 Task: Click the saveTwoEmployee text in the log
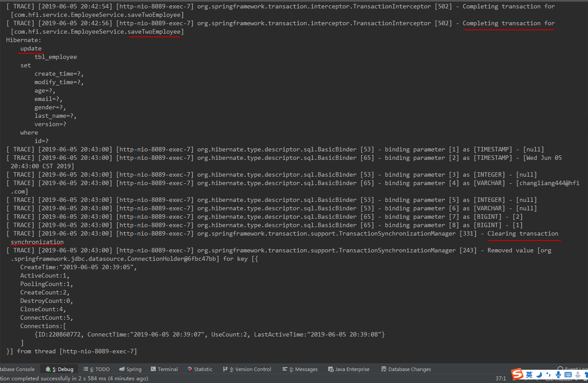tap(154, 31)
